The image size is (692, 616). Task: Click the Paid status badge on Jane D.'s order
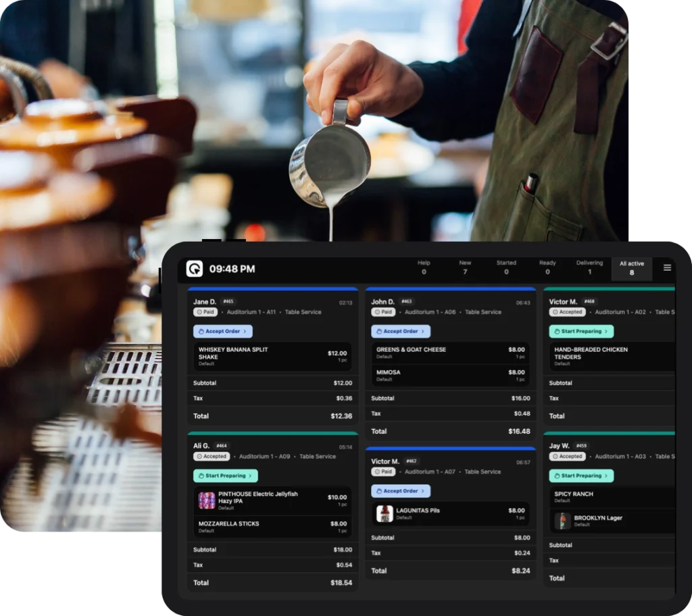(x=205, y=312)
